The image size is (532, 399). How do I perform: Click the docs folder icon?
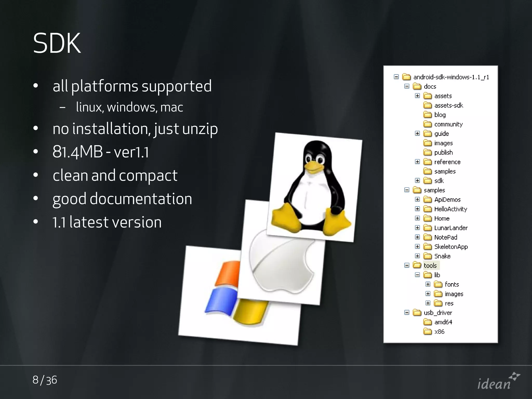point(417,87)
